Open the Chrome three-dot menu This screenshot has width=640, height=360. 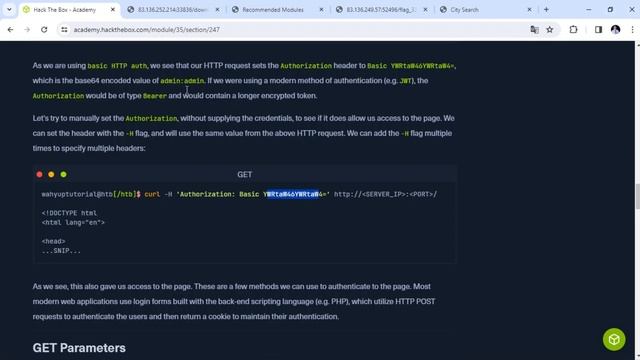click(x=632, y=29)
